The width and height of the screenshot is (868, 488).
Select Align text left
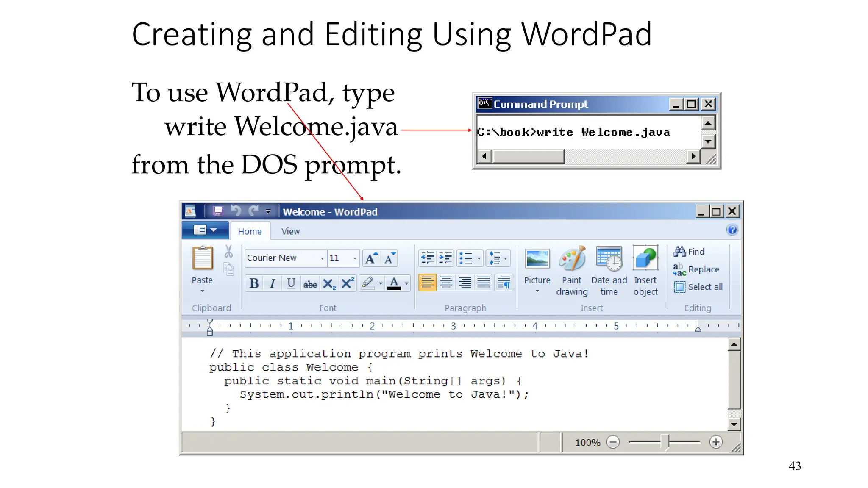[428, 283]
